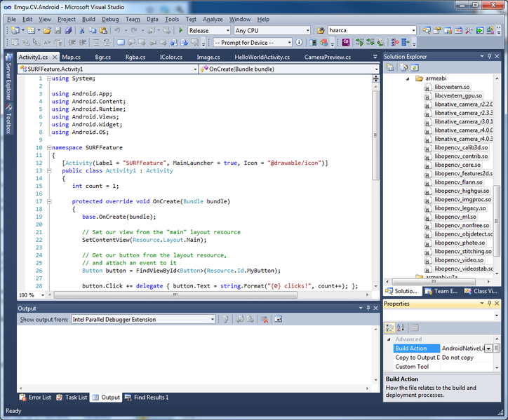Open the Analyze menu

point(213,19)
